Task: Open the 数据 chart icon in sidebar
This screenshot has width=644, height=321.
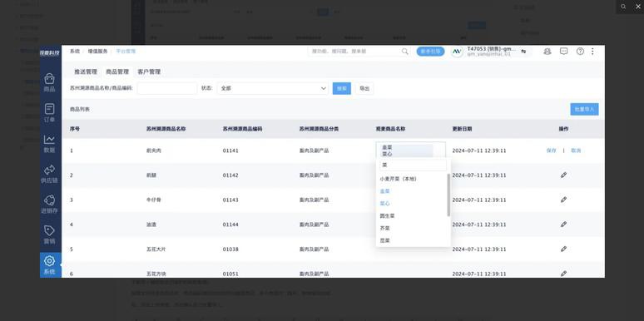Action: tap(49, 144)
